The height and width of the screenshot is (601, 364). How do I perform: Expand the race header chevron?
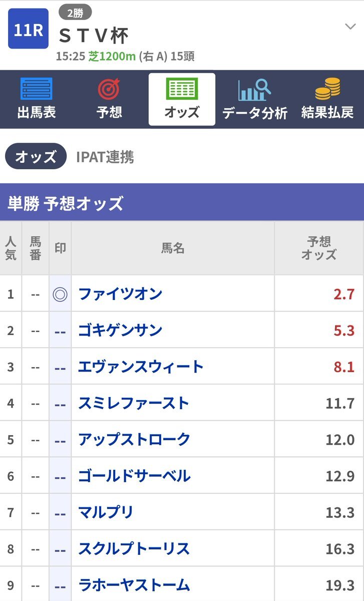[x=350, y=27]
